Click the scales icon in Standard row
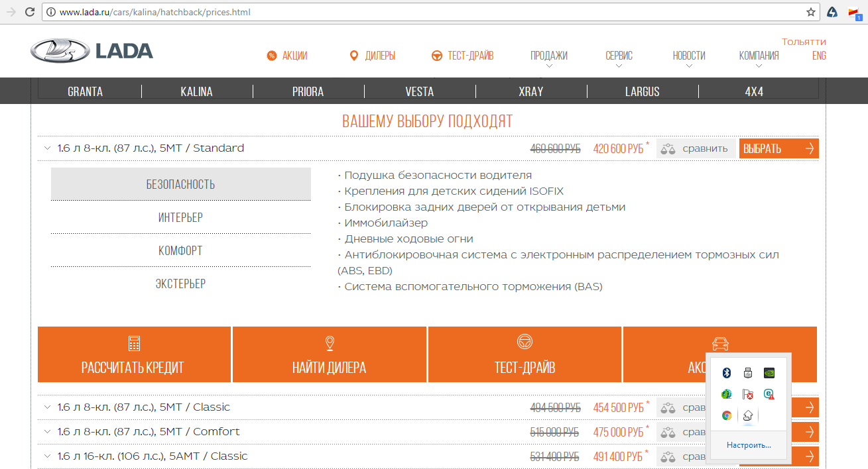Image resolution: width=868 pixels, height=469 pixels. 668,148
